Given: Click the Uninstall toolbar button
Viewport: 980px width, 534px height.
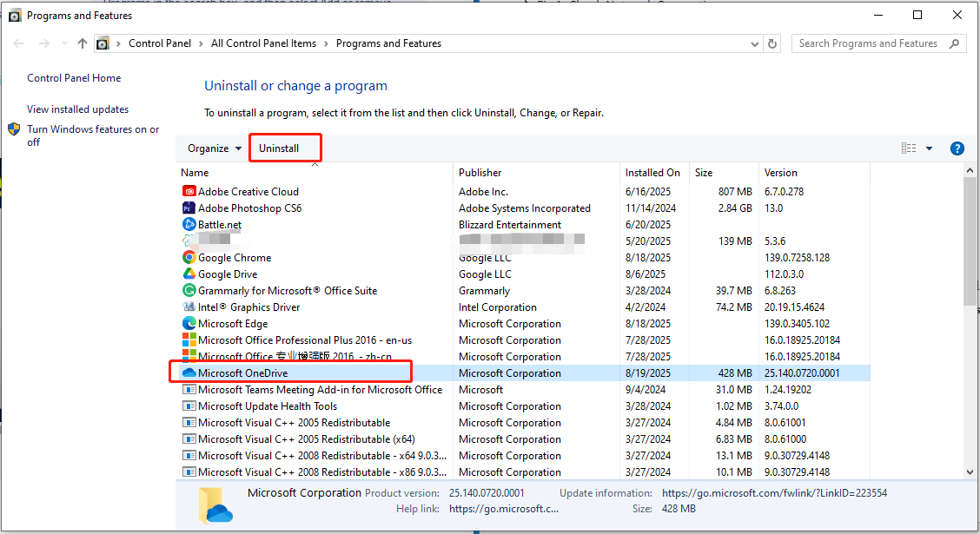Looking at the screenshot, I should click(x=279, y=148).
